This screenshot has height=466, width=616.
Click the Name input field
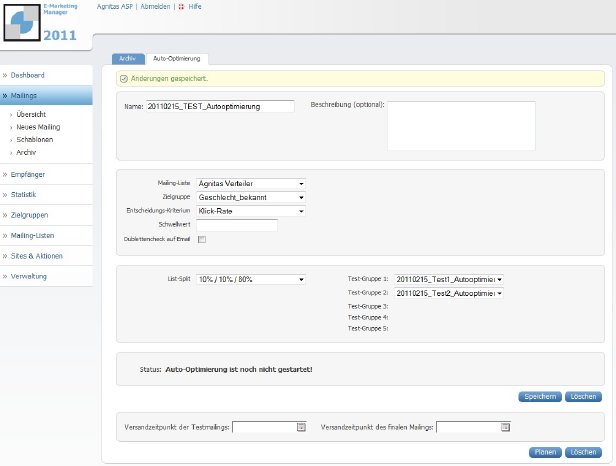click(x=220, y=106)
